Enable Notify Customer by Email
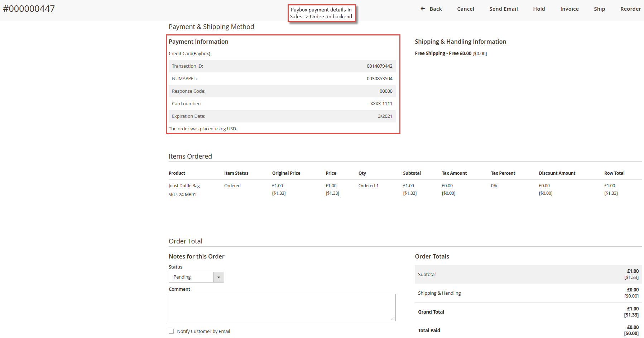 171,331
